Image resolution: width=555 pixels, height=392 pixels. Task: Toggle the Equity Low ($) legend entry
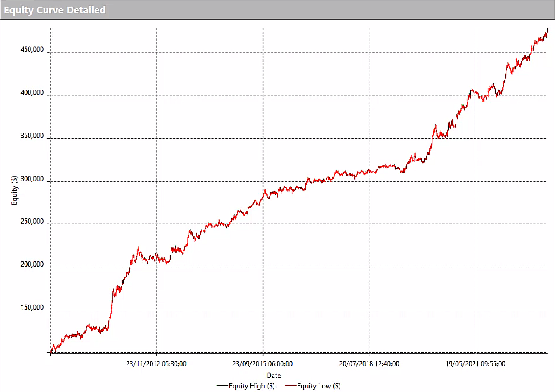pyautogui.click(x=318, y=386)
